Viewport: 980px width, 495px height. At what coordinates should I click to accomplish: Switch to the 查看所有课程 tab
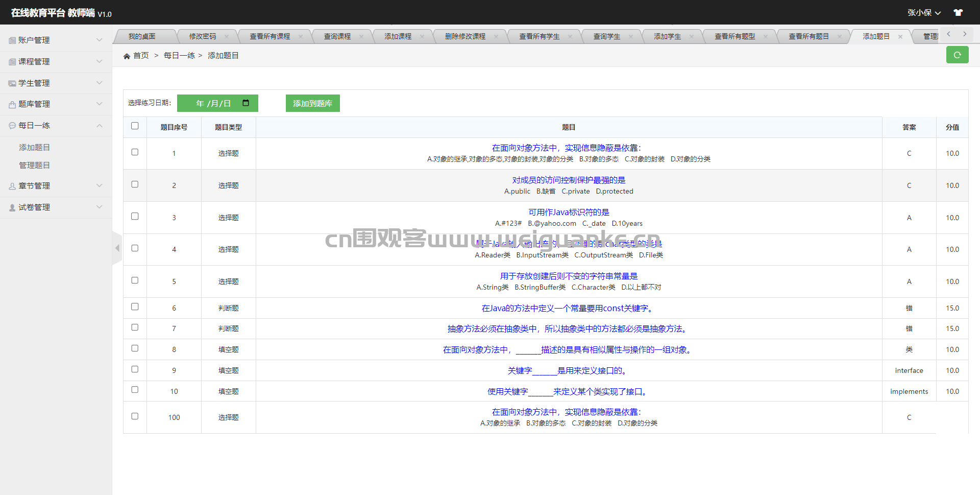[x=269, y=37]
